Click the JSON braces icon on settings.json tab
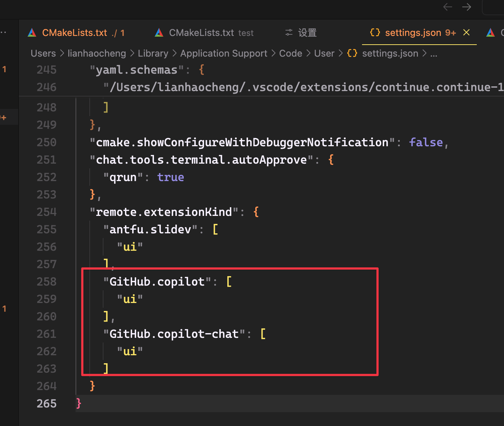This screenshot has width=504, height=426. pos(375,33)
